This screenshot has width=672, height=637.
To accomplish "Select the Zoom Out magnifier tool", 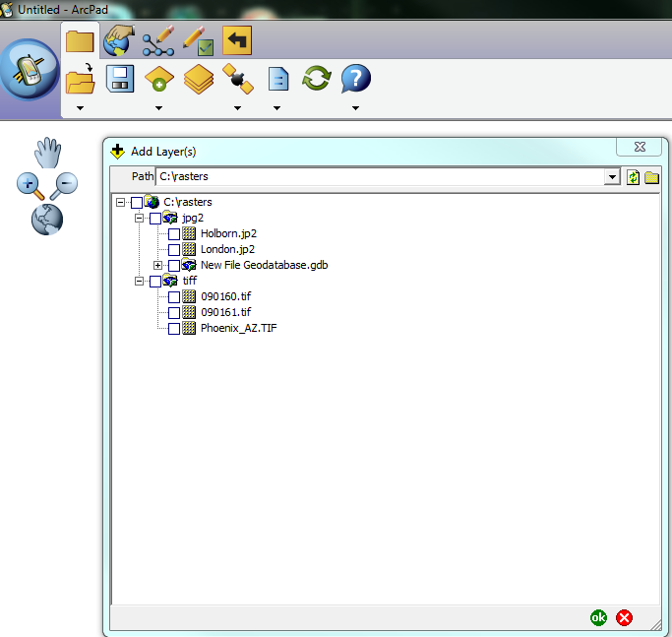I will pos(64,186).
